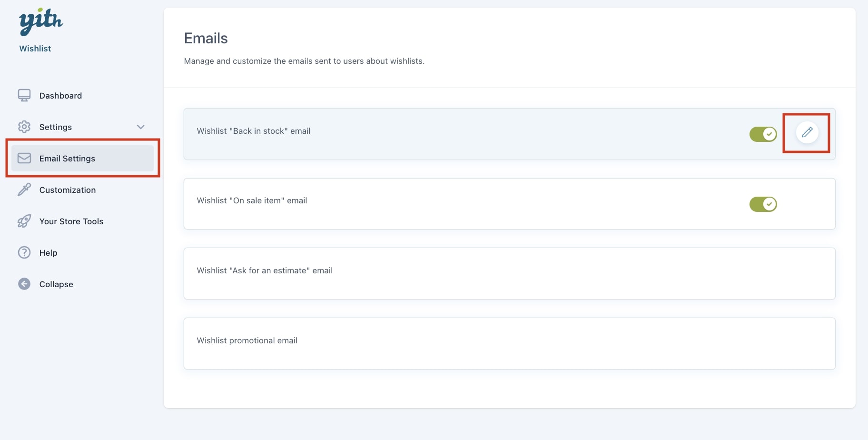Expand the Settings menu chevron
The width and height of the screenshot is (868, 440).
click(140, 127)
